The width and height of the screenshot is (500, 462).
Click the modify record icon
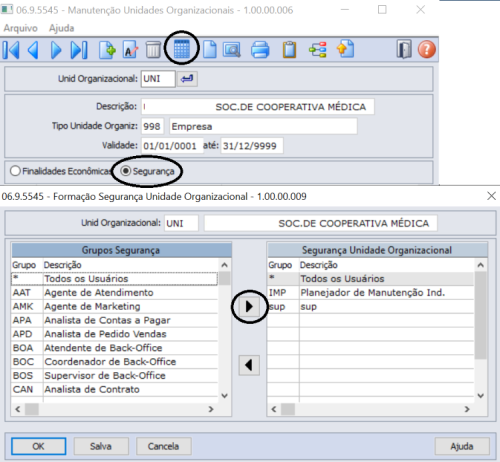pyautogui.click(x=130, y=50)
